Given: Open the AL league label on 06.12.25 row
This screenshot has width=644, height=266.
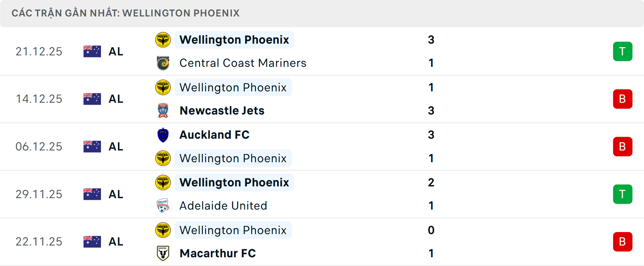Looking at the screenshot, I should (116, 146).
